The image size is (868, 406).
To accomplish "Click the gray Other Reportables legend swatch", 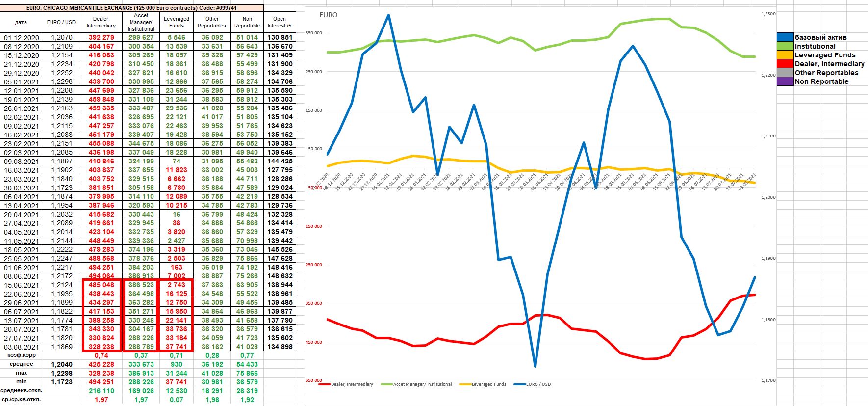I will pos(785,73).
